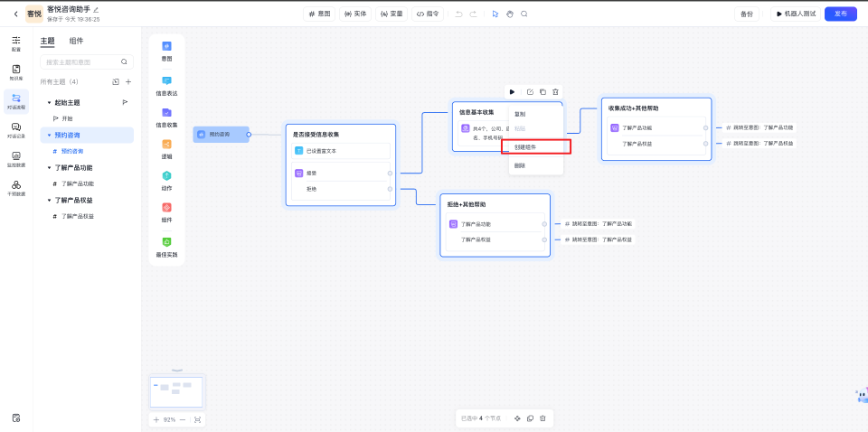Open 知识库 in the left sidebar
The width and height of the screenshot is (868, 432).
(x=16, y=71)
